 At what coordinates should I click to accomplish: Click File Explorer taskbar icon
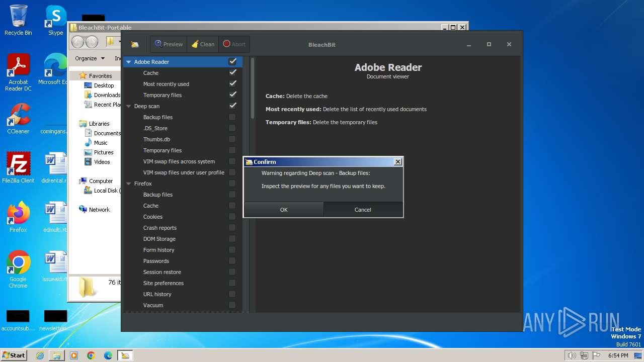(57, 355)
